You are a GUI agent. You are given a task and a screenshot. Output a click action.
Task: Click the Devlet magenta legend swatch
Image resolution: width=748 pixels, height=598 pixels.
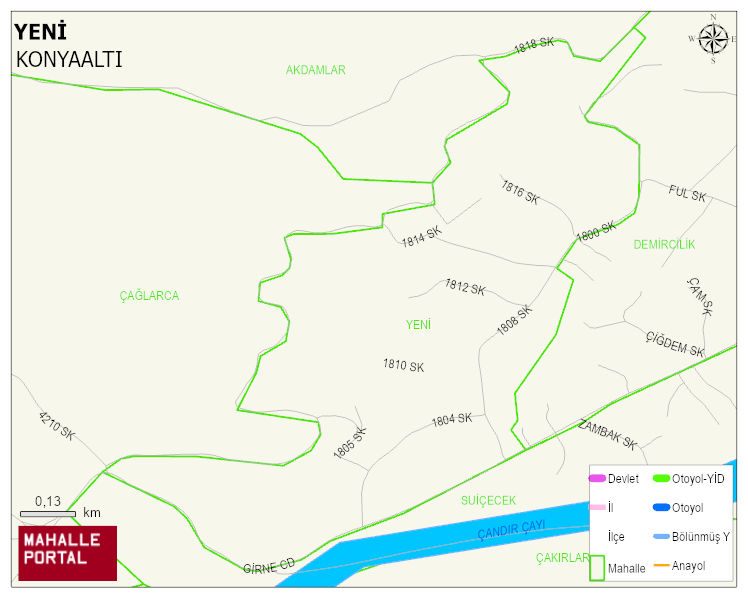point(597,478)
